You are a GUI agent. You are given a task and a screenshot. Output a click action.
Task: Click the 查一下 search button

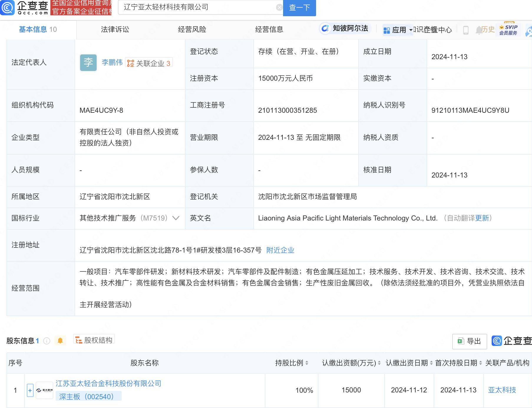[300, 8]
